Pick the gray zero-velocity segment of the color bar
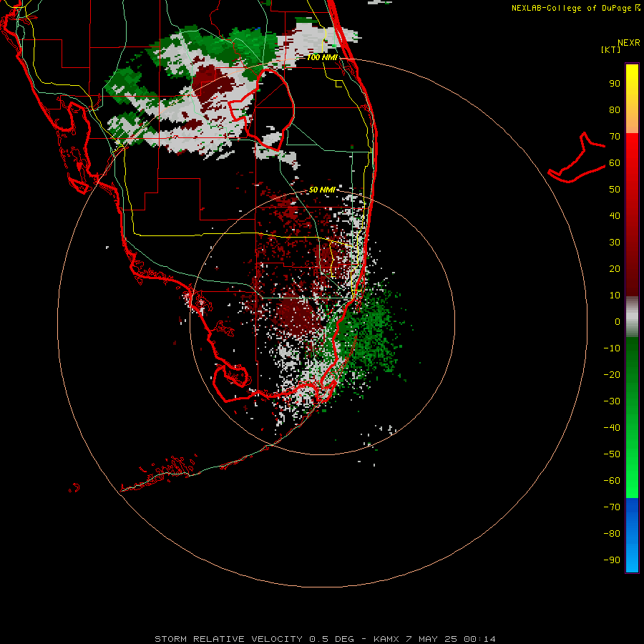Screen dimensions: 644x644 (632, 317)
